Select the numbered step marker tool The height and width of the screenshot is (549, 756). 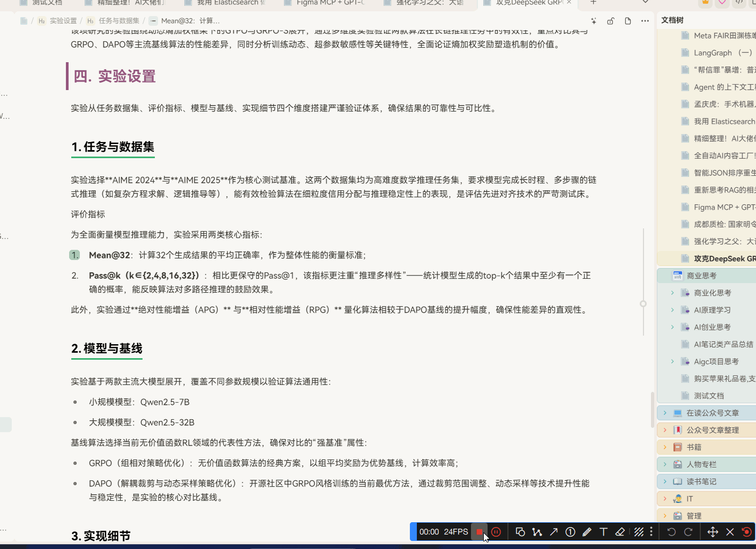coord(570,531)
